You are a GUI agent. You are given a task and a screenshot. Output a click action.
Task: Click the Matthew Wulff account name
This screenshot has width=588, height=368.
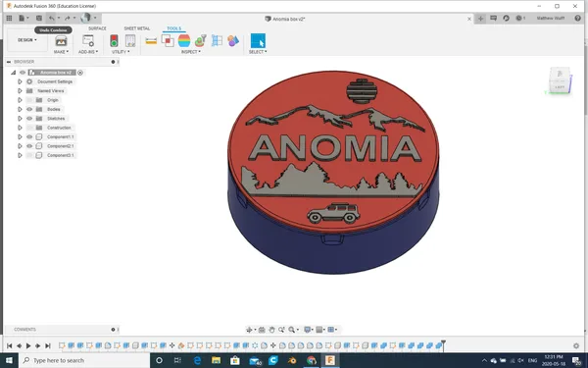(x=550, y=18)
